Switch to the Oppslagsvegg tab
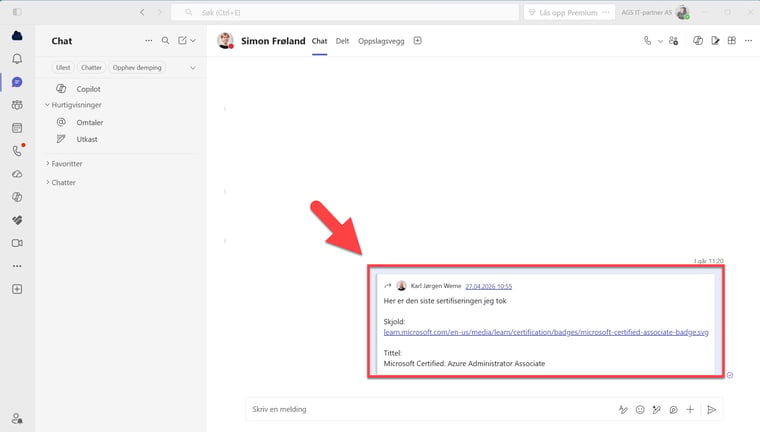The width and height of the screenshot is (760, 432). tap(381, 41)
